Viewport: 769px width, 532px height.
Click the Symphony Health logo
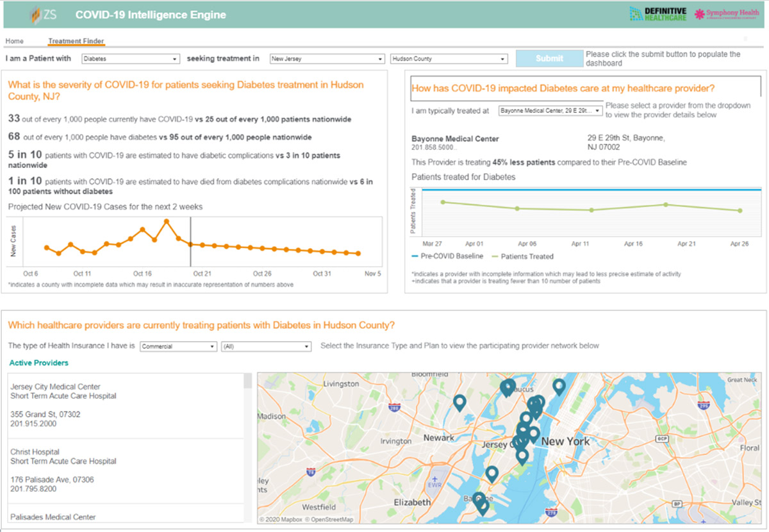pos(727,13)
